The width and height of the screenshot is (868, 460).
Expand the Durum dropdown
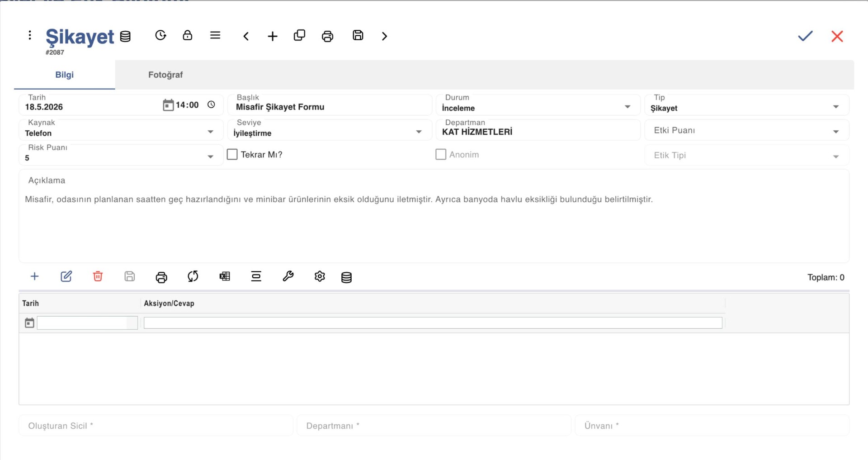coord(627,107)
